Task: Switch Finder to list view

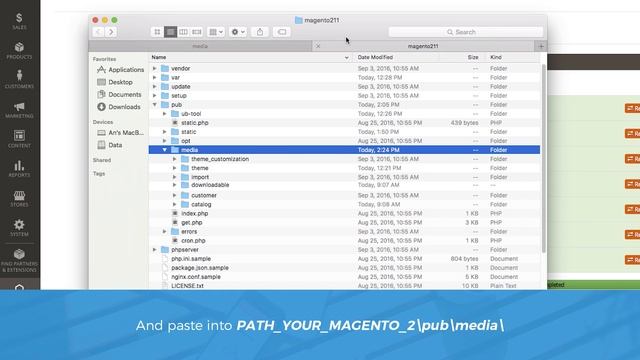Action: 170,32
